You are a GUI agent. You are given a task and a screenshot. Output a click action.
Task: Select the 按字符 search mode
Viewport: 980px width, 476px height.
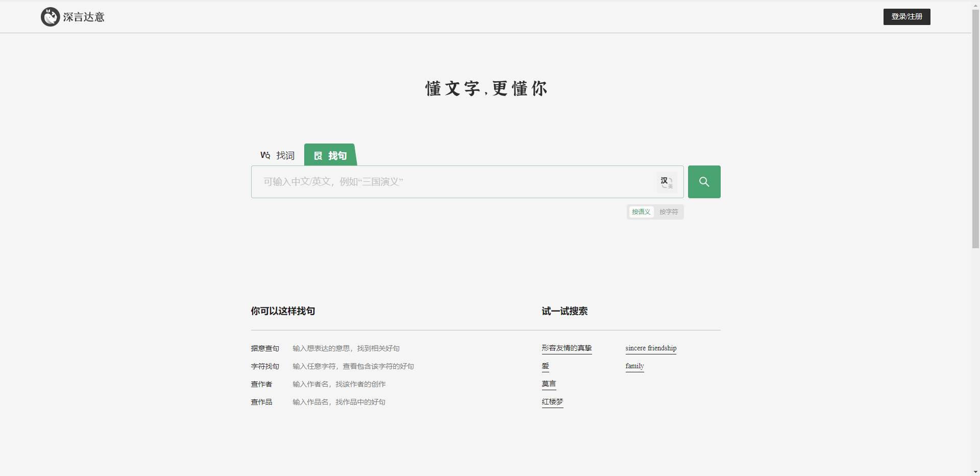(668, 212)
